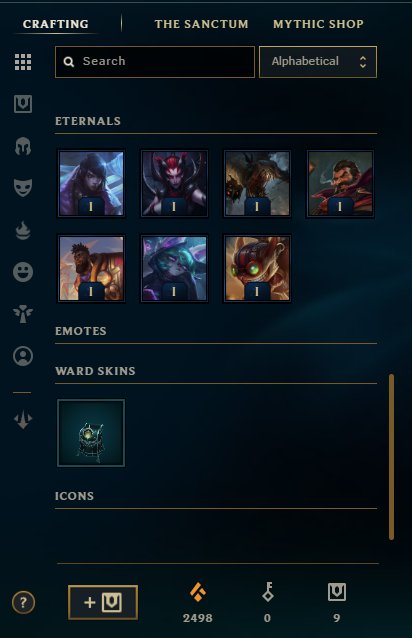Filter by chests icon in sidebar
Image resolution: width=412 pixels, height=638 pixels.
pos(23,104)
